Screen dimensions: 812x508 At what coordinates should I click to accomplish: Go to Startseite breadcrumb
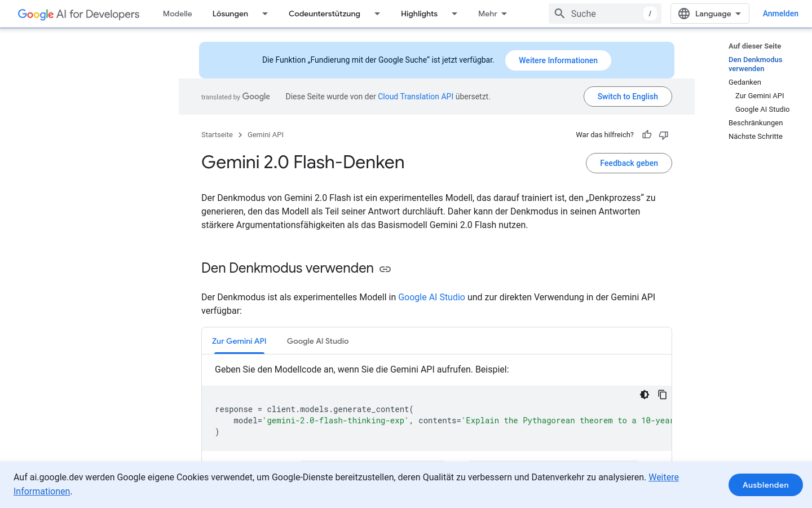217,135
